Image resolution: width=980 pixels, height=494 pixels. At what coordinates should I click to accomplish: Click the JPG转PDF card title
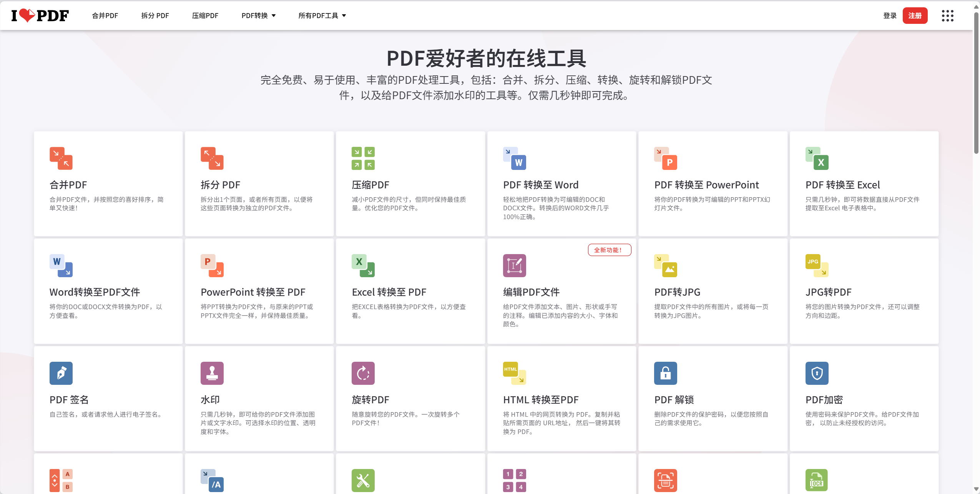(829, 292)
